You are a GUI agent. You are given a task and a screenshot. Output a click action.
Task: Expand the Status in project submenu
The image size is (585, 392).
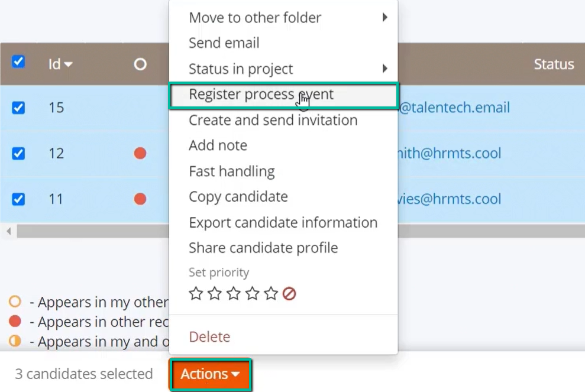[x=283, y=69]
